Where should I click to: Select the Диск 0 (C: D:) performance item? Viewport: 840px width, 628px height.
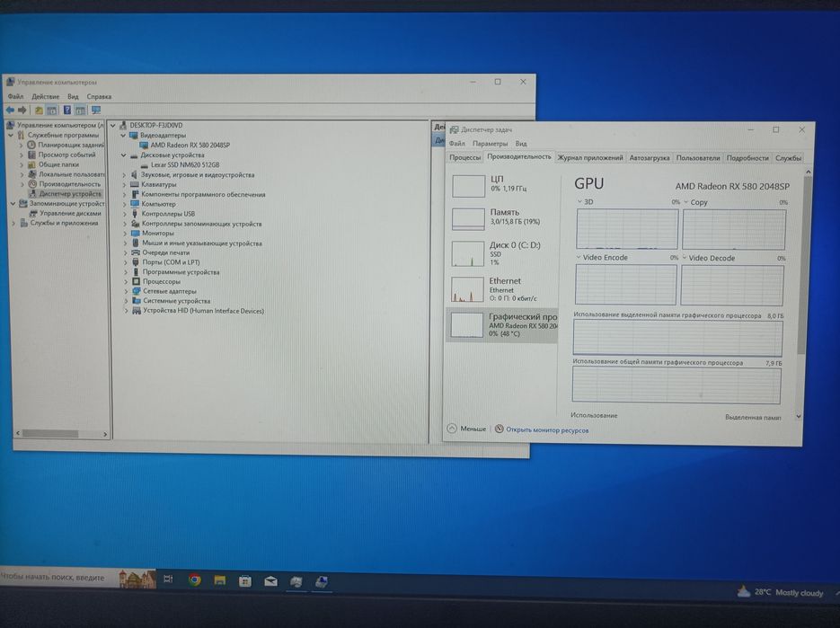501,253
